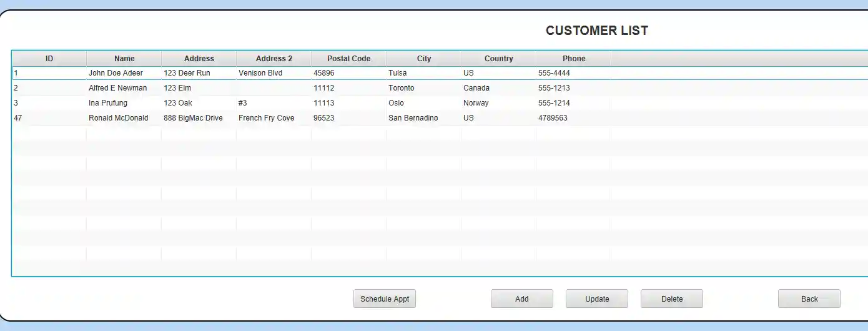Sort by the Phone column header
The image size is (868, 331).
click(x=574, y=58)
